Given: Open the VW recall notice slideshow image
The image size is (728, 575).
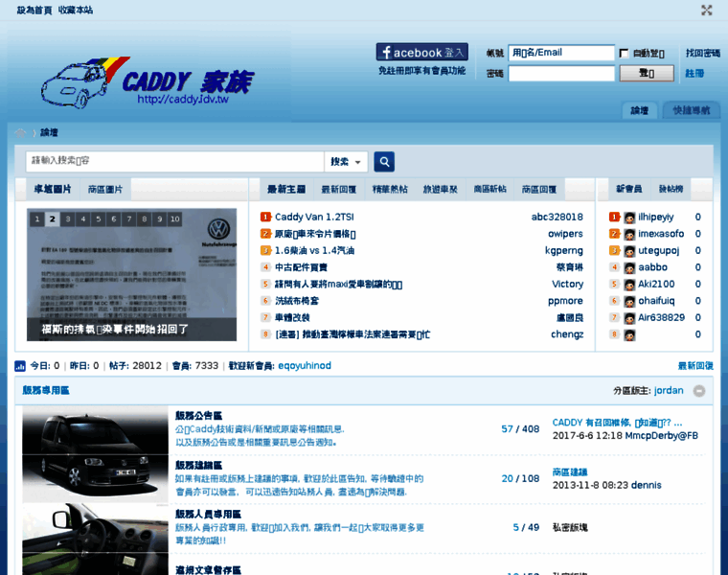Looking at the screenshot, I should (131, 274).
